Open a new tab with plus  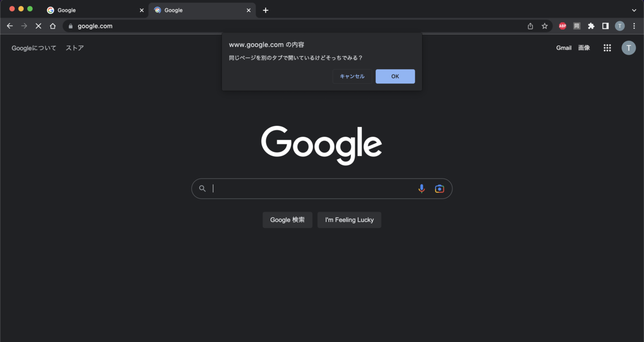pyautogui.click(x=266, y=10)
